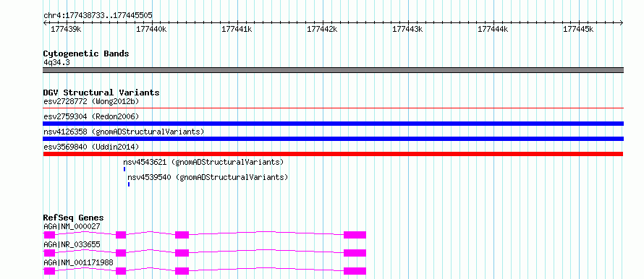
Task: Select the small blue nsv4539540 variant mark
Action: pos(129,184)
